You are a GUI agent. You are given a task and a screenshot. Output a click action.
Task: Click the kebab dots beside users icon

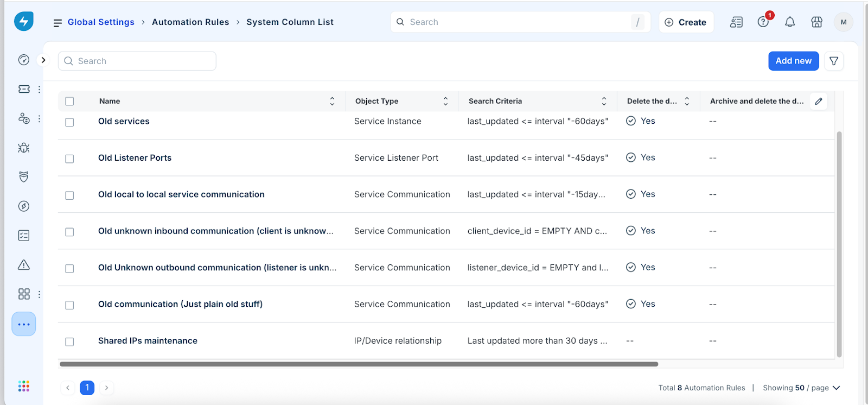click(39, 118)
